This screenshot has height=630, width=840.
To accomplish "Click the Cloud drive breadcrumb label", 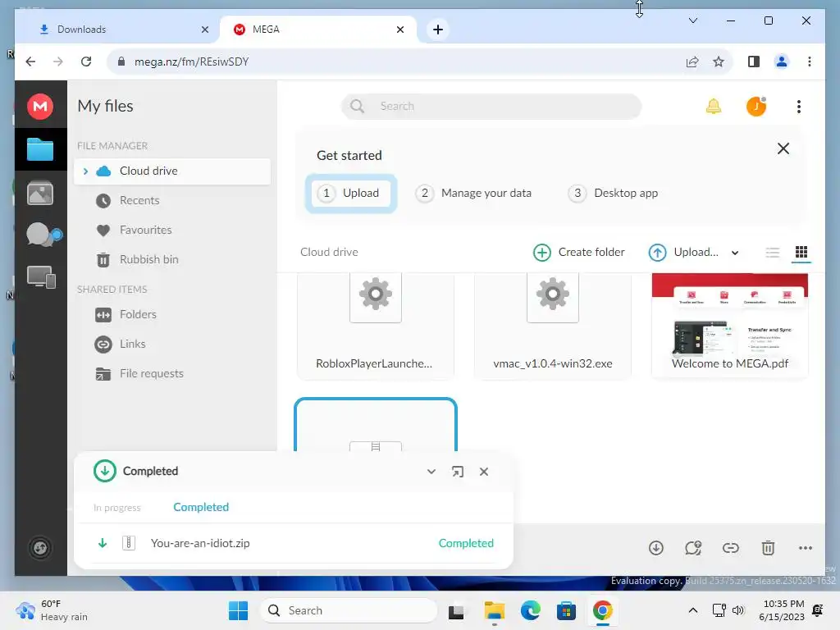I will click(329, 253).
